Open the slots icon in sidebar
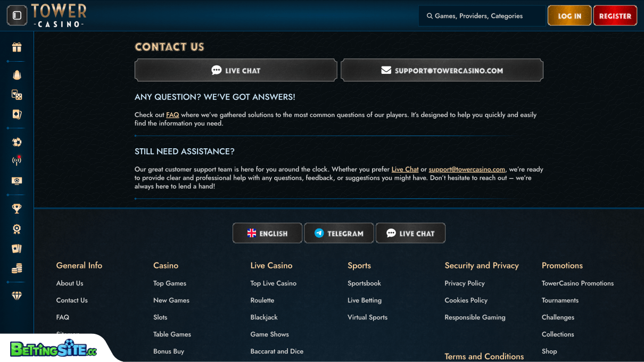 [17, 75]
